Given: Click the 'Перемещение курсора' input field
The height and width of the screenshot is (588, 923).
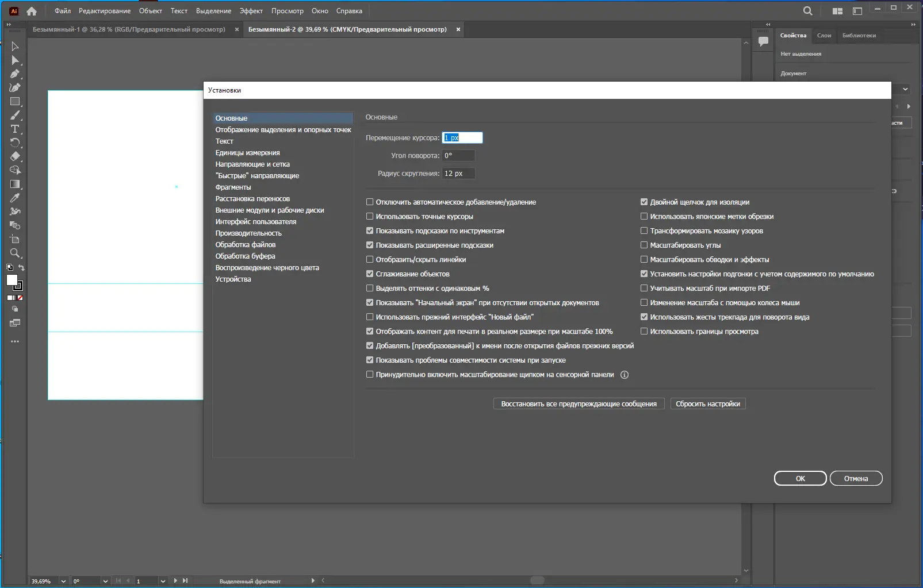Looking at the screenshot, I should (x=462, y=138).
